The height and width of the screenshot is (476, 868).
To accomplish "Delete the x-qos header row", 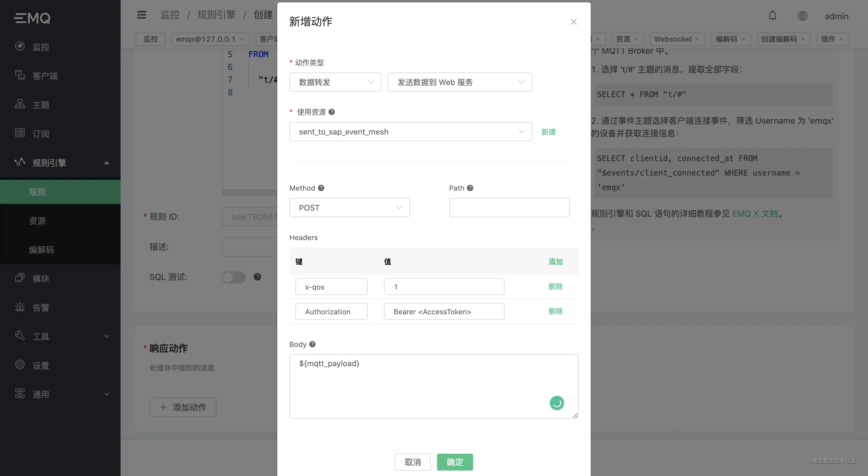I will pos(556,286).
